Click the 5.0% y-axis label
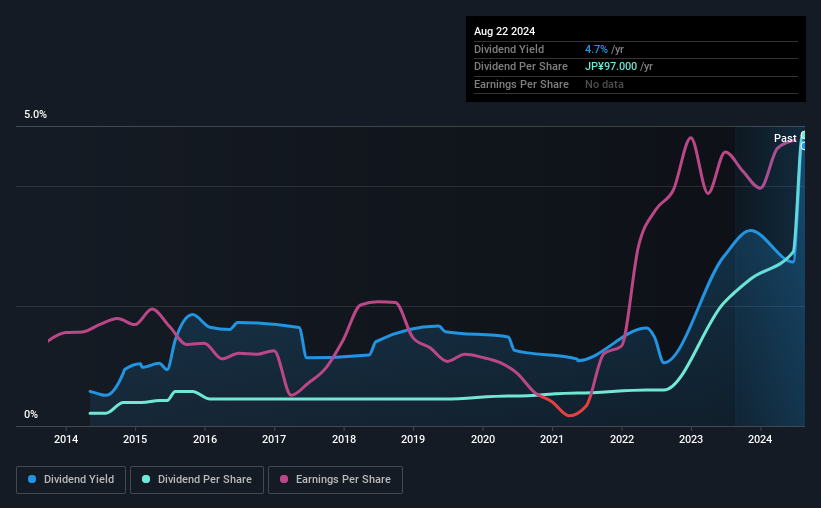 [x=36, y=115]
